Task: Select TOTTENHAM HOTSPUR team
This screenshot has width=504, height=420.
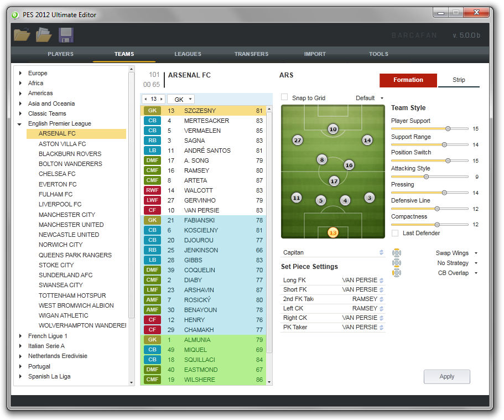Action: (x=72, y=295)
